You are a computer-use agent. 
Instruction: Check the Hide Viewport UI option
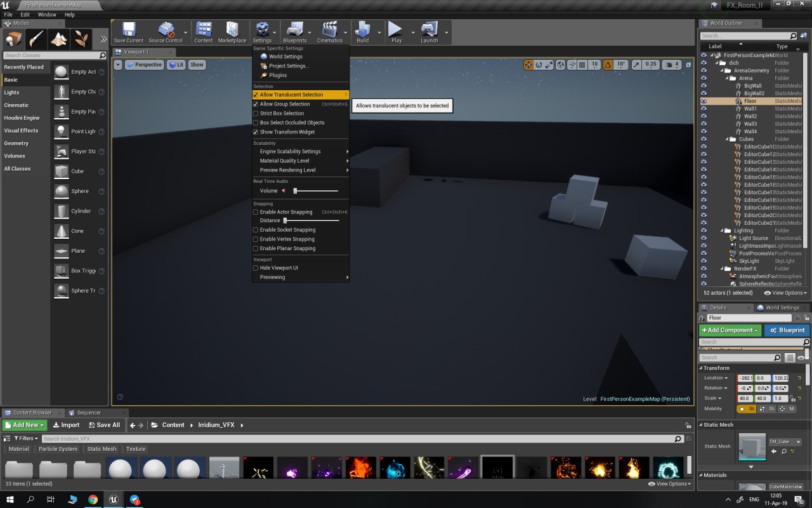click(x=256, y=268)
